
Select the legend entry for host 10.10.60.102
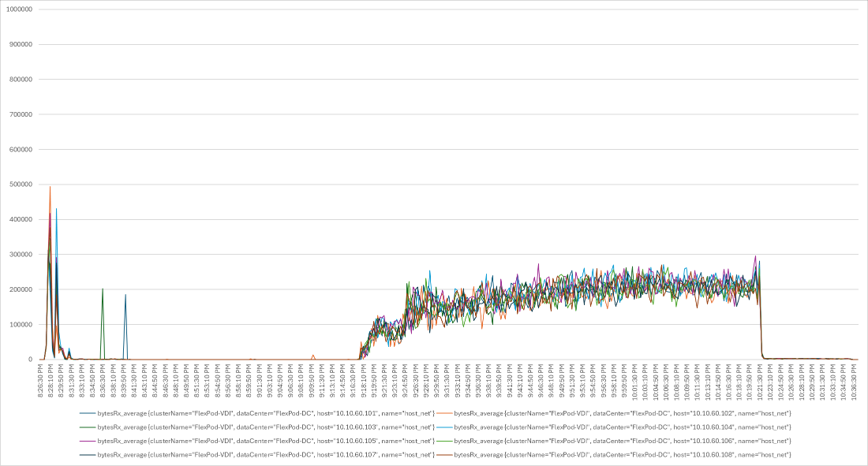click(613, 413)
